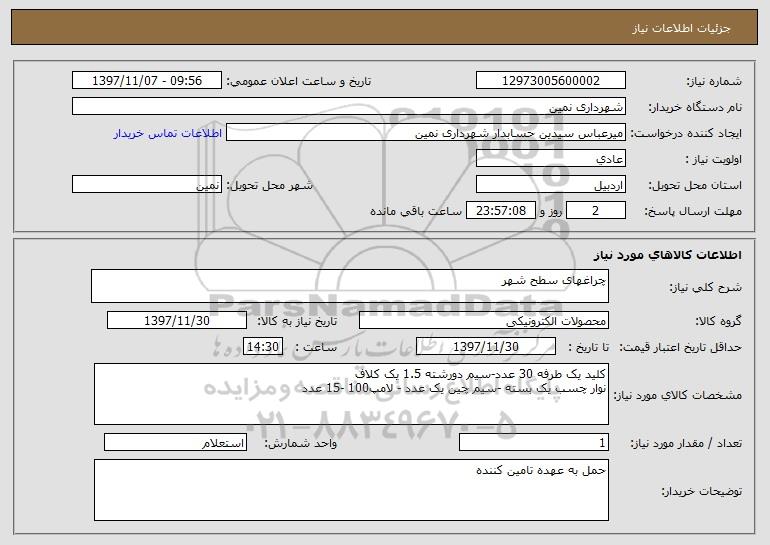The image size is (770, 545).
Task: Click the label مشخصات کالای مورد نیاز
Action: 678,395
